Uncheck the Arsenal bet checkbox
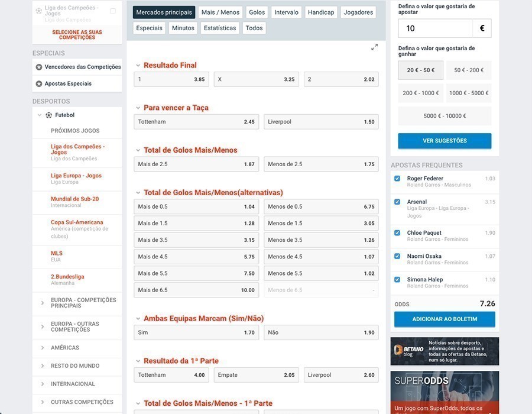The height and width of the screenshot is (414, 532). [x=397, y=202]
